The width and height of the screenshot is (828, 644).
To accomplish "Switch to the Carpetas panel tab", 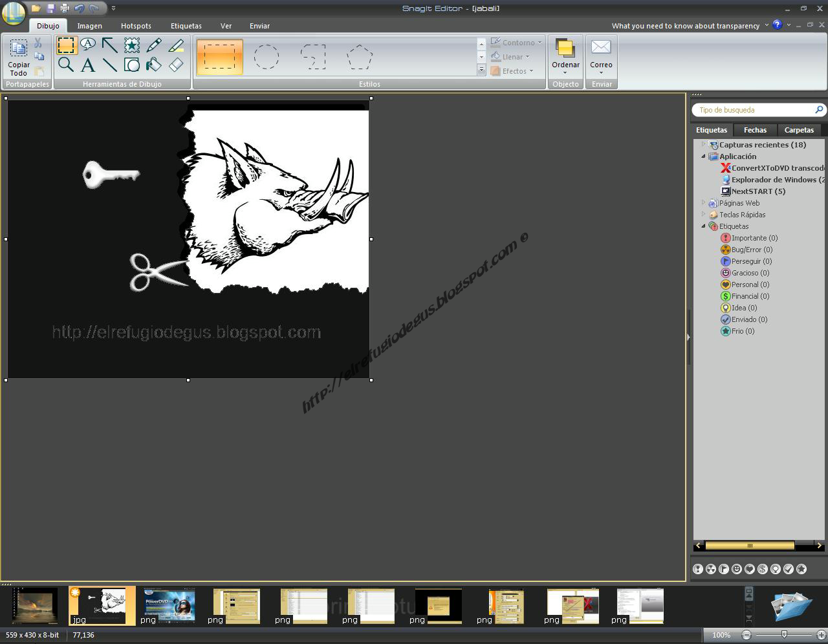I will click(x=799, y=130).
